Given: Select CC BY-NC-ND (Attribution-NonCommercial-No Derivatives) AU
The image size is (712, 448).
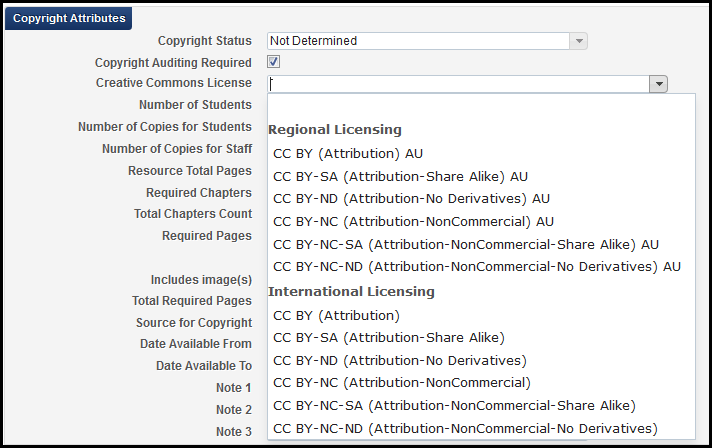Looking at the screenshot, I should pyautogui.click(x=481, y=266).
